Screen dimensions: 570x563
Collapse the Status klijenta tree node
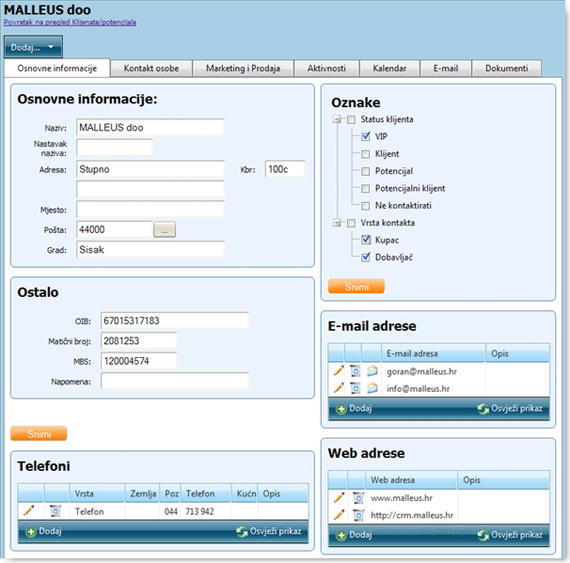(x=337, y=119)
